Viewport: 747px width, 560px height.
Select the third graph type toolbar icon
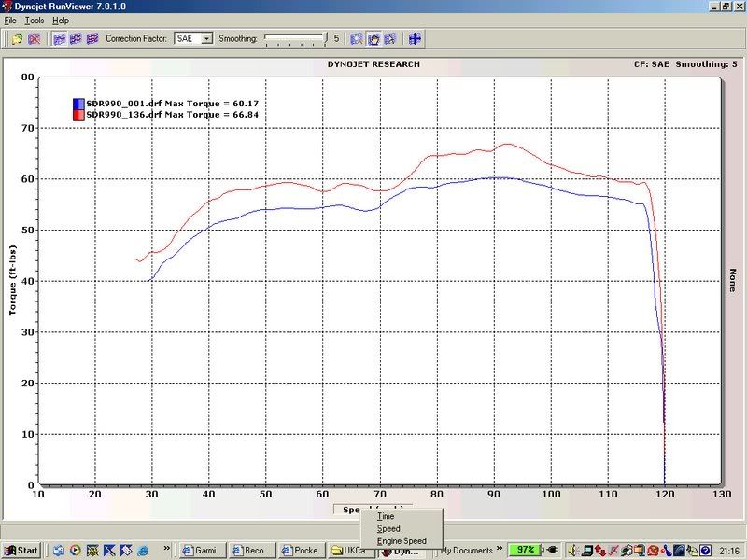pos(92,39)
